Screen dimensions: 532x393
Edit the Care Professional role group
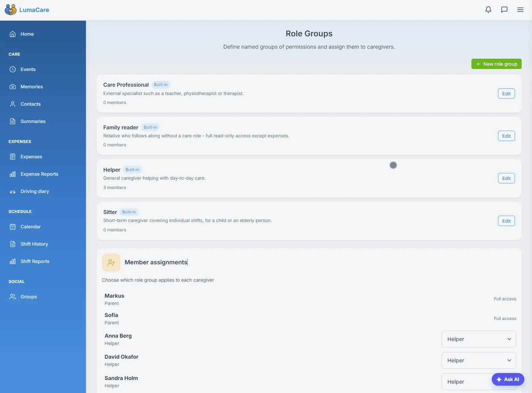click(x=506, y=94)
